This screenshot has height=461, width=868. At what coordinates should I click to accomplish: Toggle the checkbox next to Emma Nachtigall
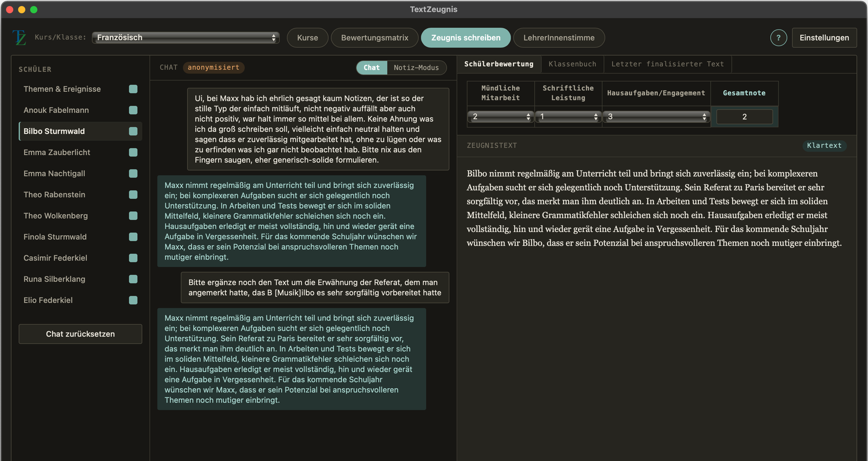click(x=133, y=174)
